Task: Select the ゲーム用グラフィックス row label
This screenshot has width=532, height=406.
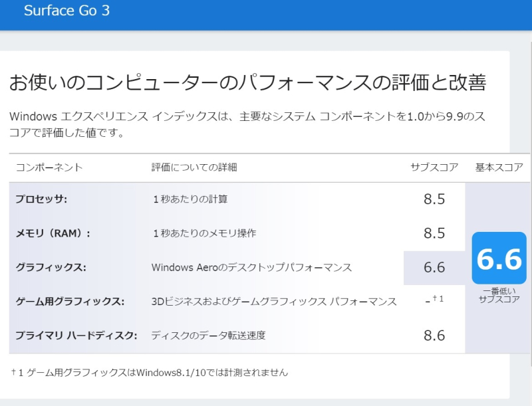Action: [x=70, y=301]
